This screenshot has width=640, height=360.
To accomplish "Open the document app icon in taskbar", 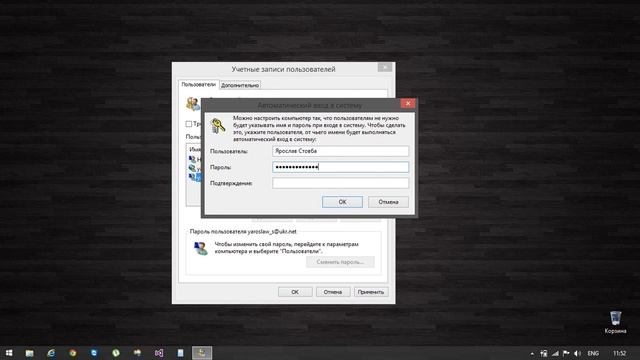I will 180,353.
